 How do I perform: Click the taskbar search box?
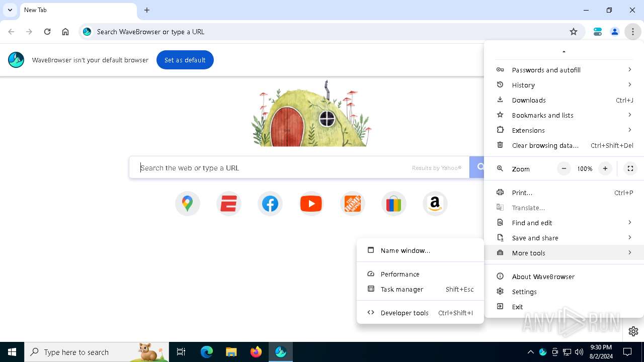(97, 352)
